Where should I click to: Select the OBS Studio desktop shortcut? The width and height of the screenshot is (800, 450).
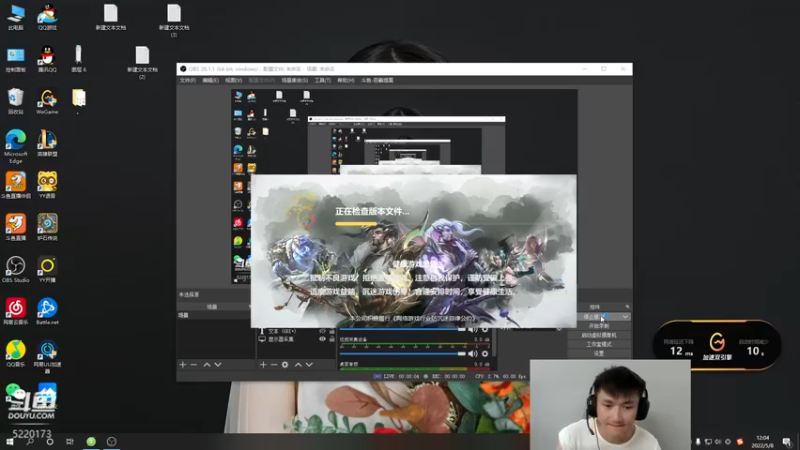coord(15,269)
